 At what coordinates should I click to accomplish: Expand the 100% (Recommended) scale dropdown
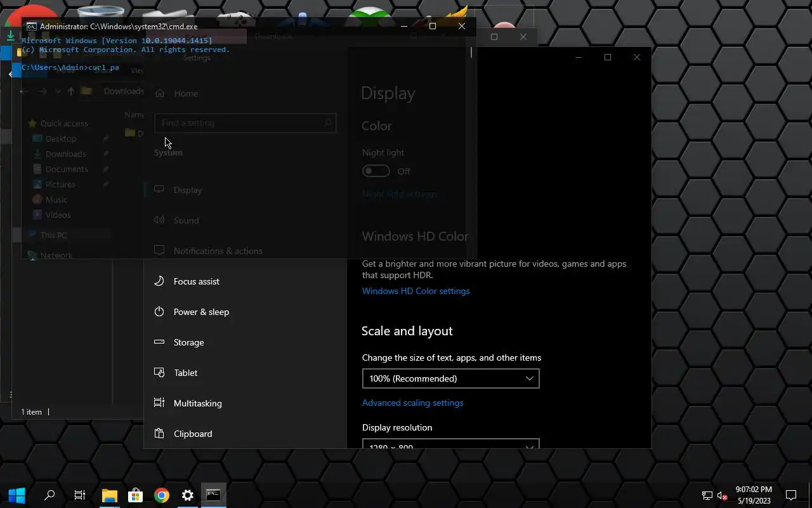click(450, 378)
